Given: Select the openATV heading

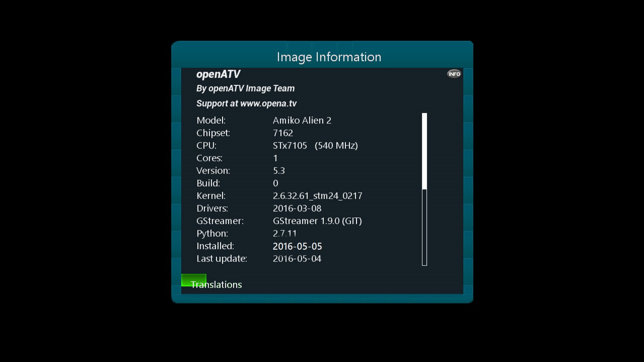Looking at the screenshot, I should (x=218, y=74).
